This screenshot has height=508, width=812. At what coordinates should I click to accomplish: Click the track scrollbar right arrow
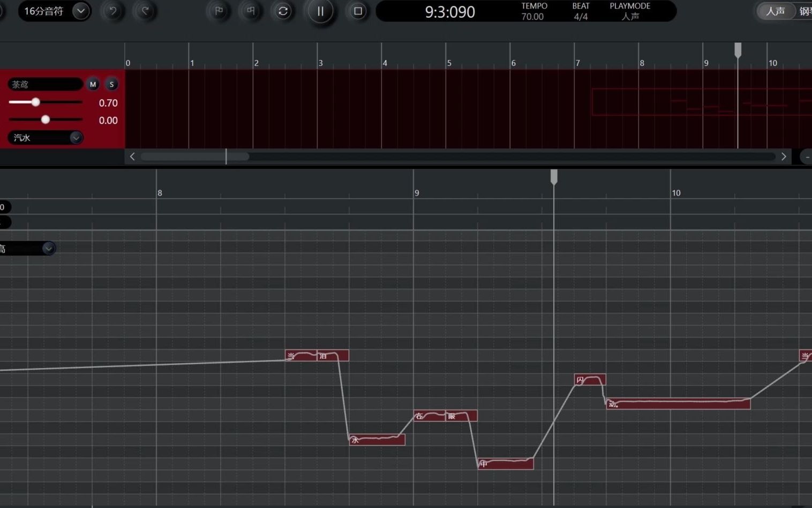click(784, 156)
